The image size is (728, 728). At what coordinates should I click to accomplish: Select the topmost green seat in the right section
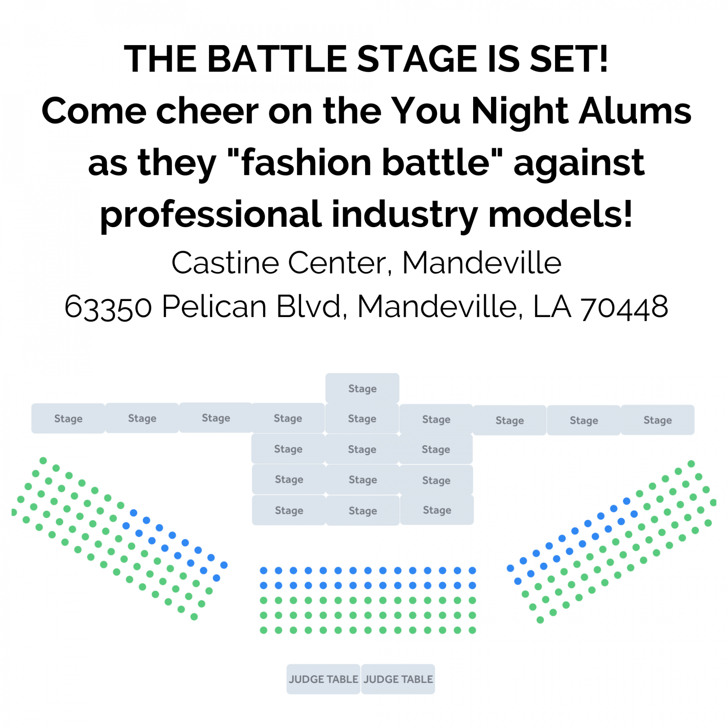click(x=691, y=464)
